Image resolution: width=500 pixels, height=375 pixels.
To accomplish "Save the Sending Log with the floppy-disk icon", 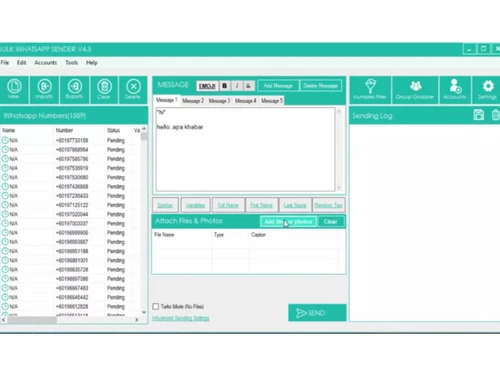I will pyautogui.click(x=479, y=115).
